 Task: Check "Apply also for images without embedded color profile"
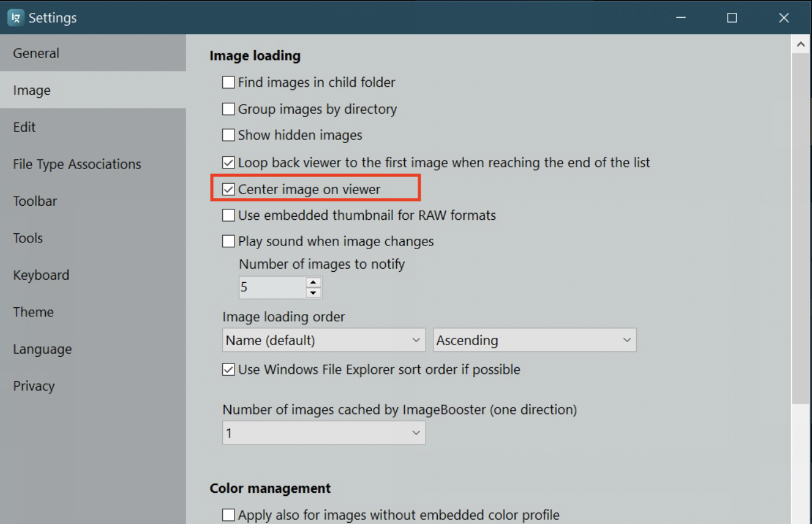point(228,515)
